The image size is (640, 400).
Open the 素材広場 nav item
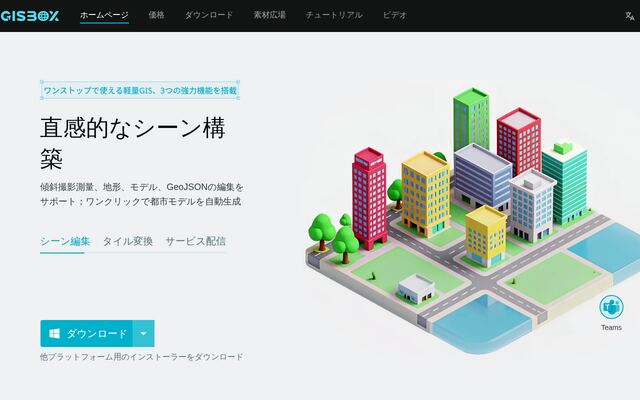point(269,15)
